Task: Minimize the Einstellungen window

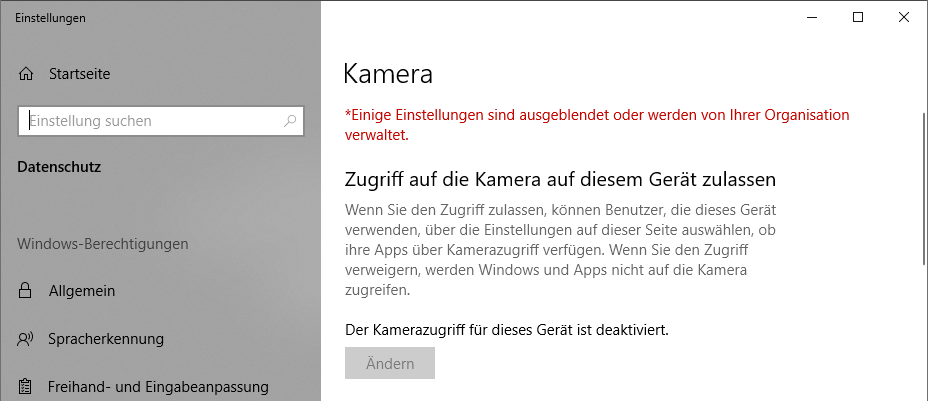Action: [x=811, y=17]
